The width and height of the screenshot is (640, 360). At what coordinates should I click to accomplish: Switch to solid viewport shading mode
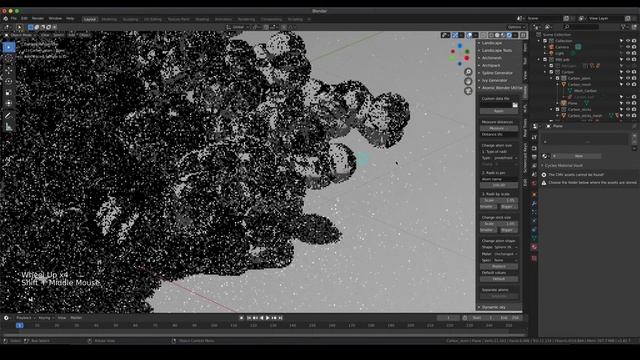pyautogui.click(x=497, y=36)
